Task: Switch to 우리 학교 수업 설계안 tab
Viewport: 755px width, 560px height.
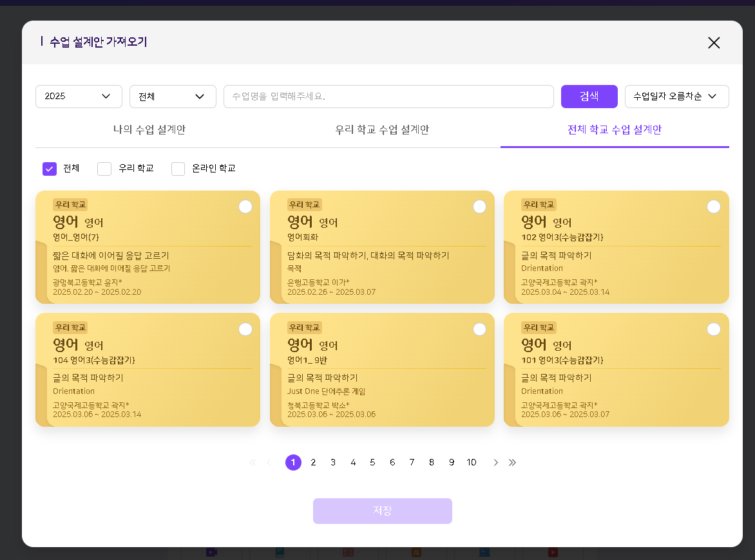Action: (x=382, y=129)
